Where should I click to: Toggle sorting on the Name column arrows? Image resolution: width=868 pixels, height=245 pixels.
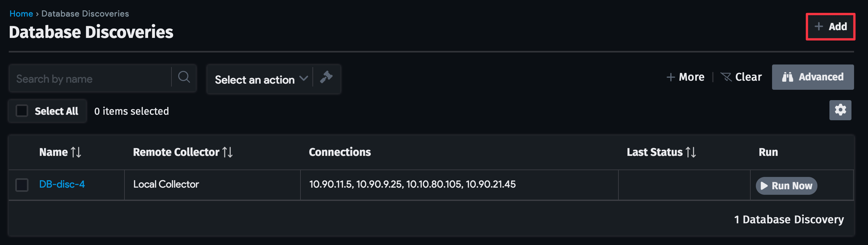tap(77, 152)
